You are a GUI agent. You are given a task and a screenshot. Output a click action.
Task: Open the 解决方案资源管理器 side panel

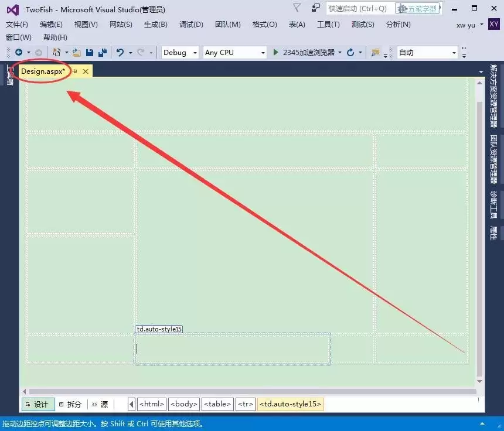point(497,97)
